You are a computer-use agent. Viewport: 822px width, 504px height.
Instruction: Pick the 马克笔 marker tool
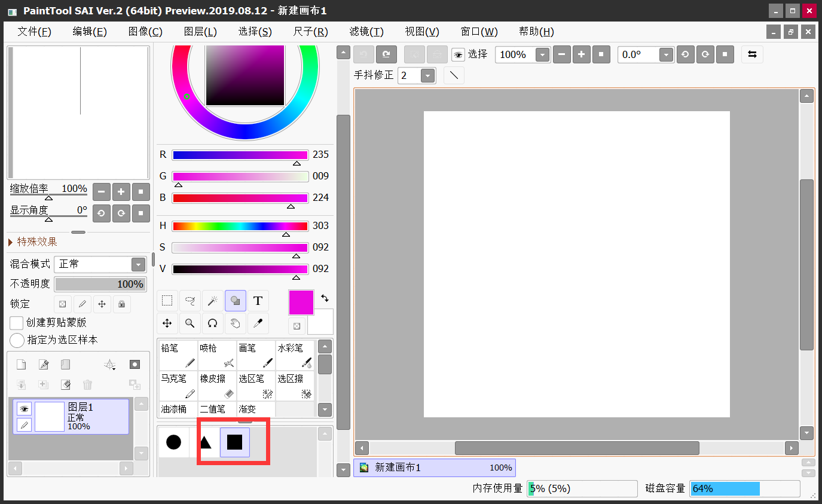point(178,386)
